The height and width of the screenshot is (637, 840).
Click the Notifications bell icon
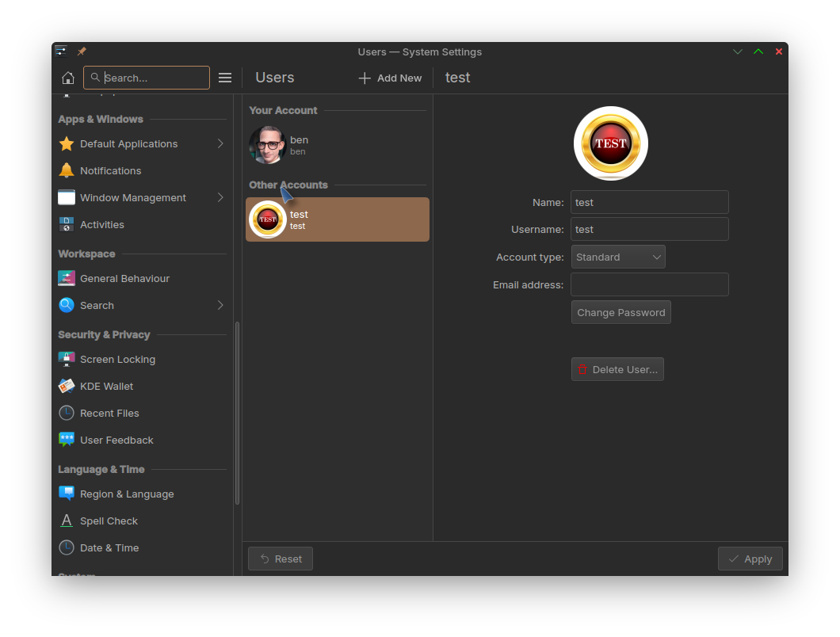[67, 170]
